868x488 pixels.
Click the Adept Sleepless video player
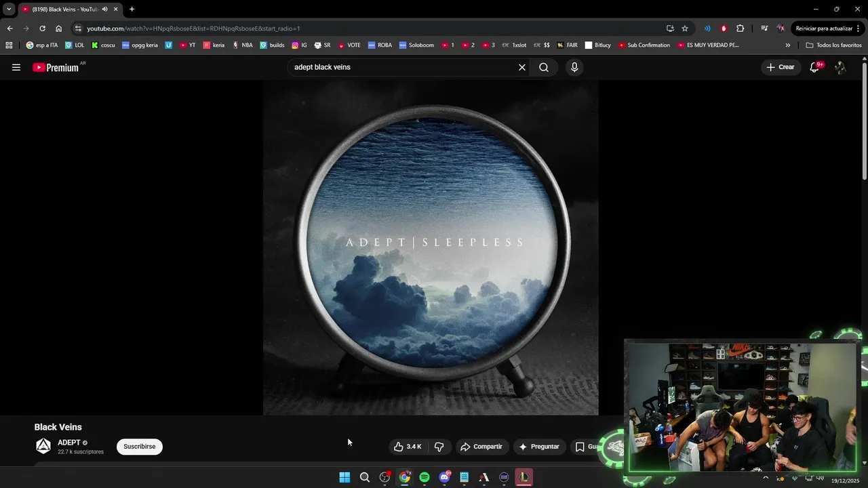[x=431, y=247]
